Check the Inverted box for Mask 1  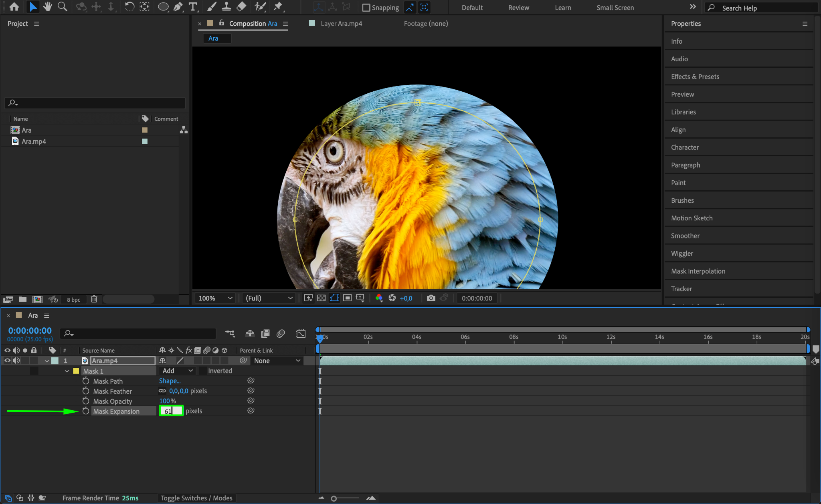coord(203,371)
